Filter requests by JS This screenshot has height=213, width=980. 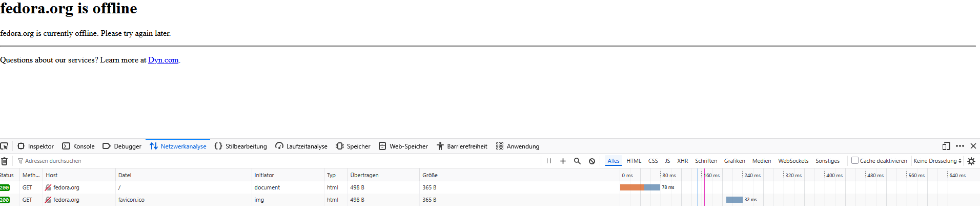tap(667, 161)
